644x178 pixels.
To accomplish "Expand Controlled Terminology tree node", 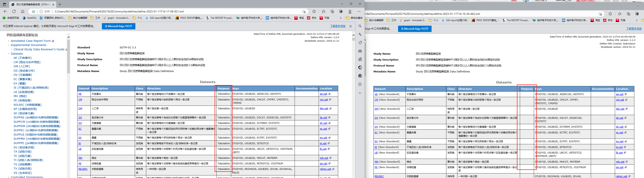I will pyautogui.click(x=8, y=177).
